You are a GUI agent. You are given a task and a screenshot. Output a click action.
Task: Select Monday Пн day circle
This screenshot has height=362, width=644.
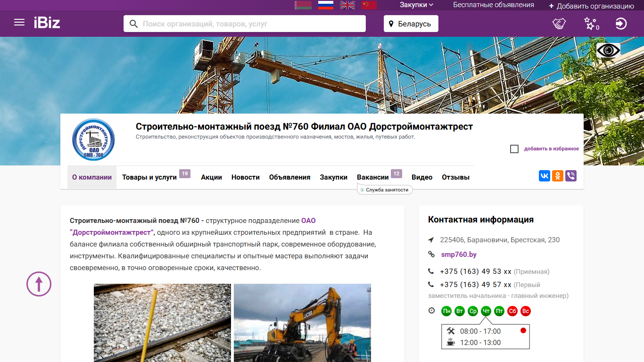(446, 311)
